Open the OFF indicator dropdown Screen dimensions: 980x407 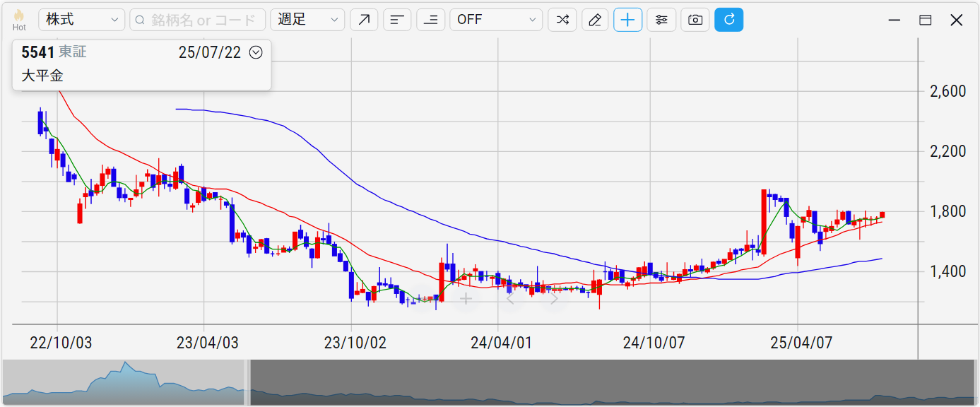click(496, 20)
